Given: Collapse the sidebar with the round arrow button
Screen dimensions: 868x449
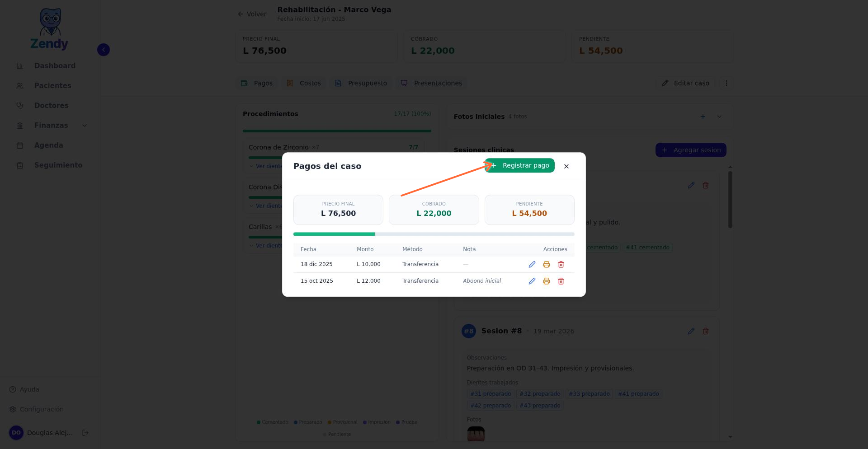Looking at the screenshot, I should [x=104, y=50].
